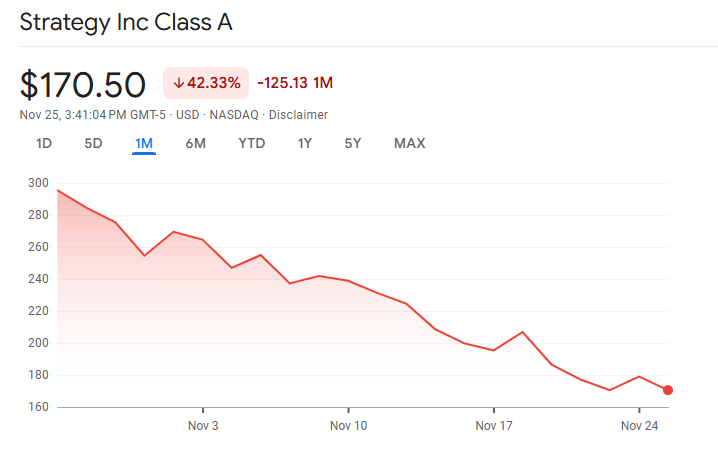Image resolution: width=718 pixels, height=450 pixels.
Task: Switch to the 5D range tab
Action: [x=93, y=143]
